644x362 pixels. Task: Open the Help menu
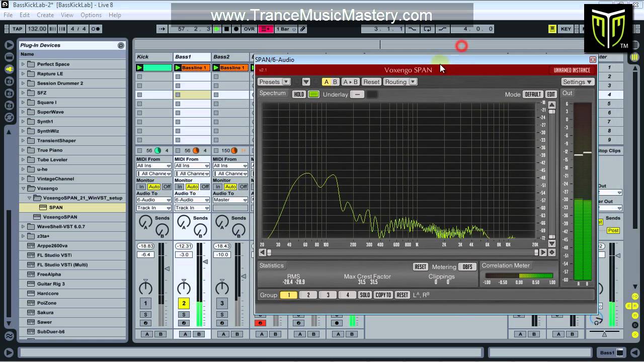pyautogui.click(x=115, y=15)
